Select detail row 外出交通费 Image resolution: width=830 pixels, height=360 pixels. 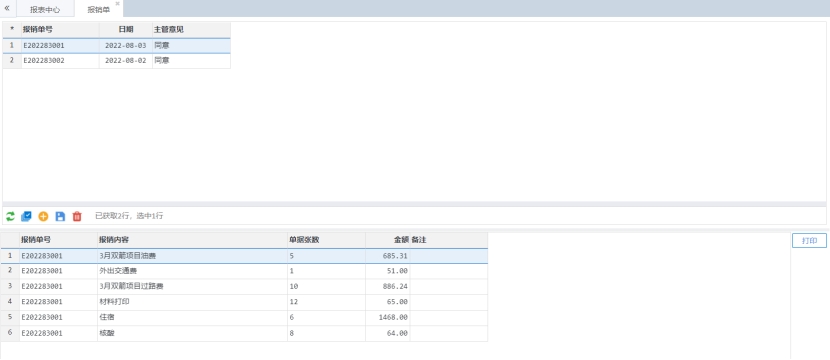(x=244, y=271)
